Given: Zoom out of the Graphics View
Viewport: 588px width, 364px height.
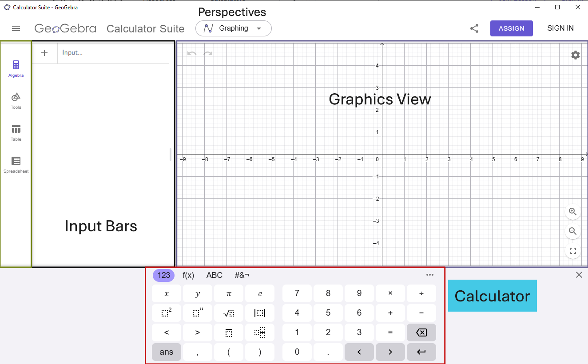Looking at the screenshot, I should tap(572, 231).
